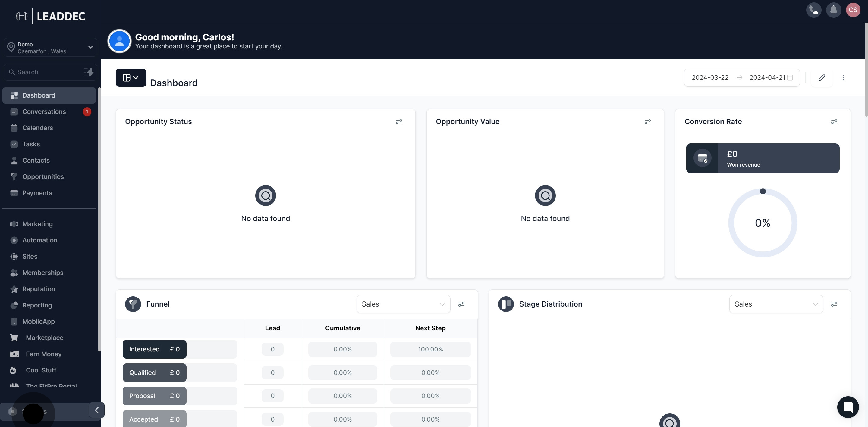Click the sidebar scrollbar

pos(99,220)
